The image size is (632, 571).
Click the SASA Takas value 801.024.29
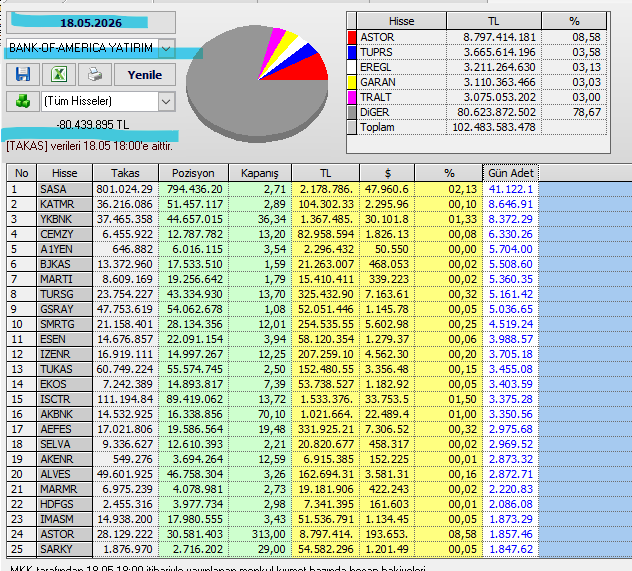[125, 189]
